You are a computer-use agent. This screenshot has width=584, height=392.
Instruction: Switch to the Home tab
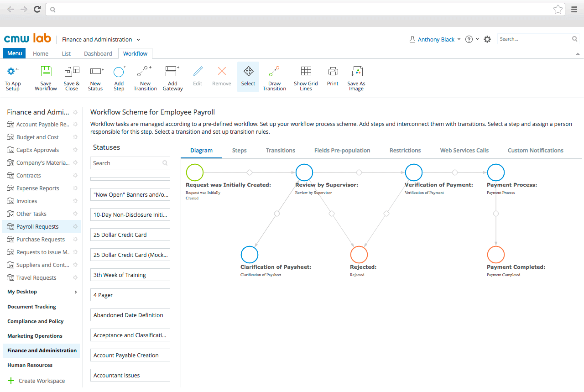(x=41, y=53)
